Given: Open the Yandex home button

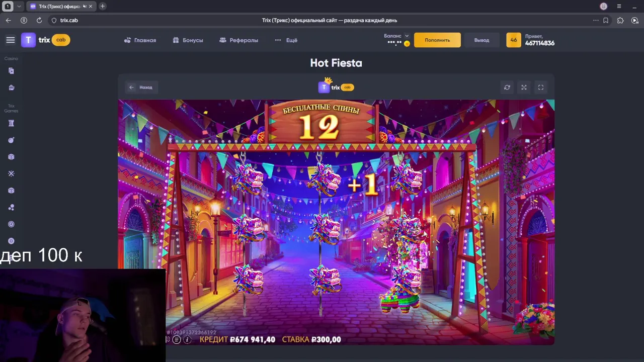Looking at the screenshot, I should pyautogui.click(x=24, y=21).
